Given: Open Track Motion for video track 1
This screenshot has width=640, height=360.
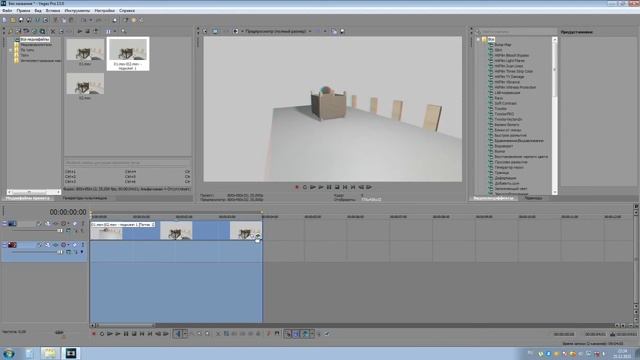Looking at the screenshot, I should click(47, 223).
